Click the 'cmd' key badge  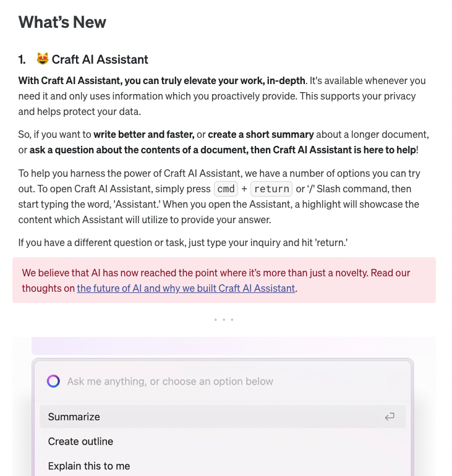point(226,189)
